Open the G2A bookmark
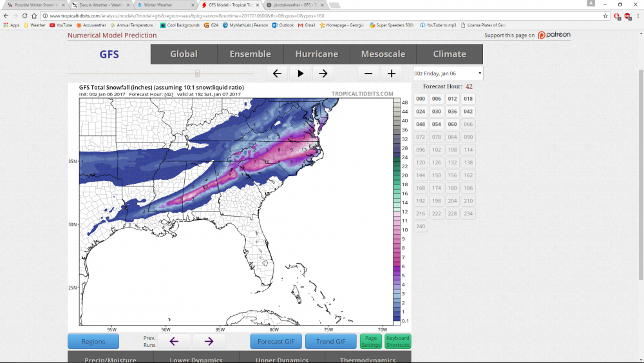The height and width of the screenshot is (363, 644). click(211, 25)
